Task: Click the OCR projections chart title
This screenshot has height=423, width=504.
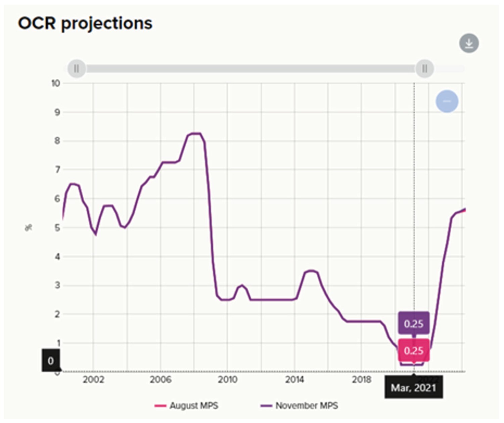Action: point(85,24)
